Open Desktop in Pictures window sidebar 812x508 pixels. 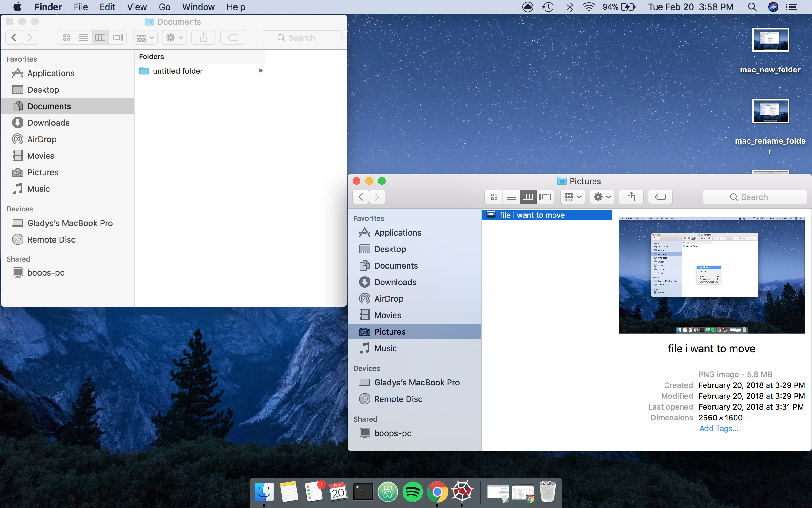coord(415,249)
